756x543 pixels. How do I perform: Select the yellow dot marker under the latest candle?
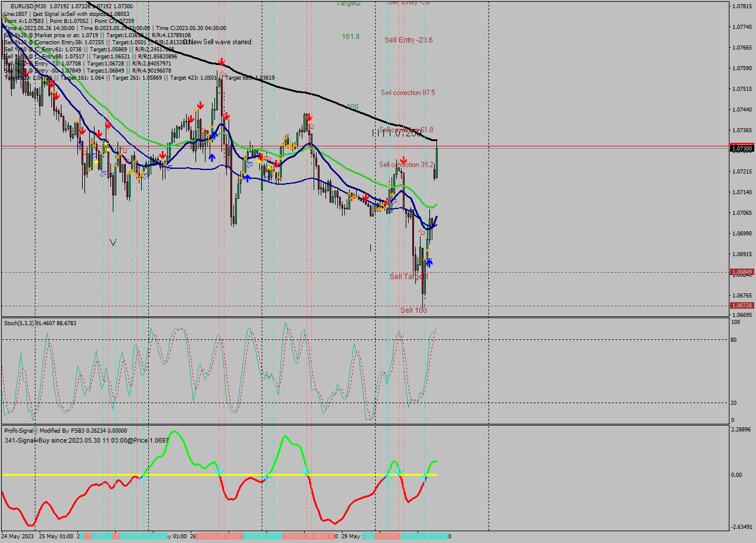point(426,250)
